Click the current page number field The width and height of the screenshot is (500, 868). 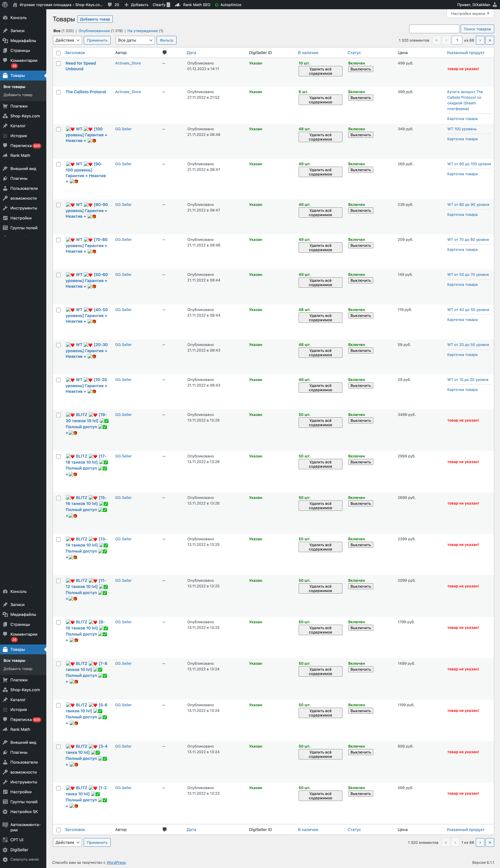coord(457,40)
